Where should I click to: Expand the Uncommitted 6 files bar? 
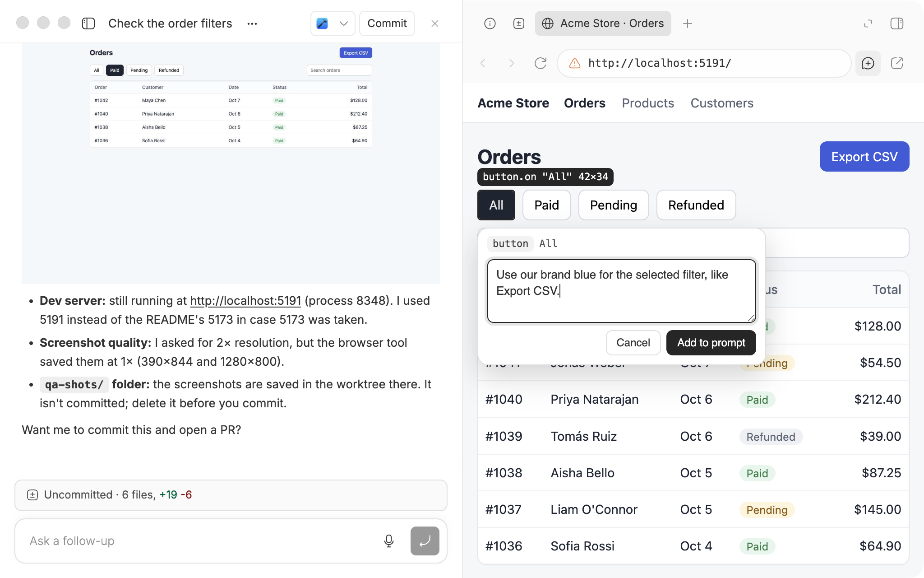(x=231, y=495)
